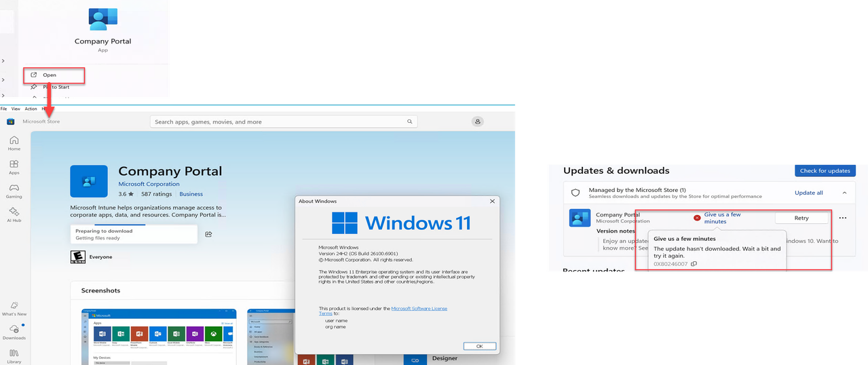Click the 587 ratings text

(155, 194)
